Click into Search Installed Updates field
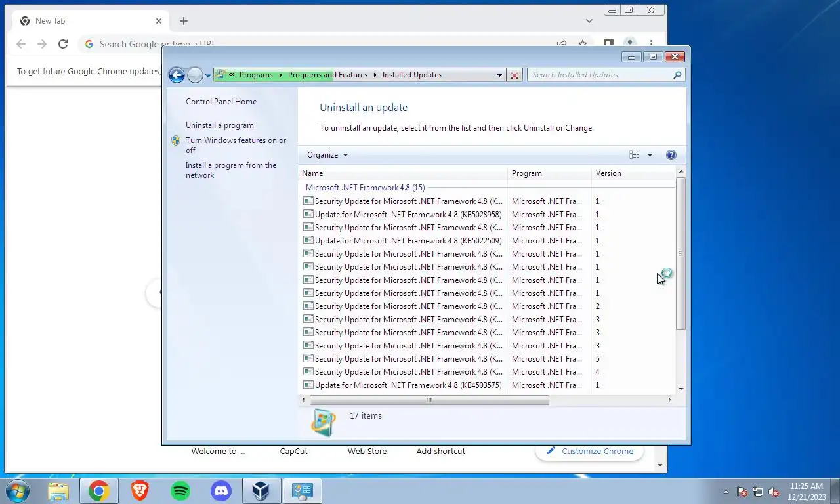Screen dimensions: 840x504 point(600,75)
